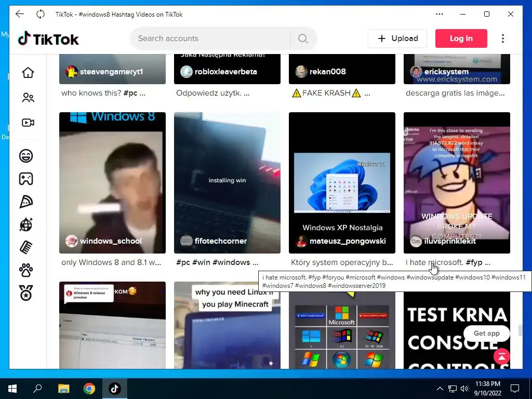Open iluvsprinklekit username link
The height and width of the screenshot is (399, 532).
[450, 241]
